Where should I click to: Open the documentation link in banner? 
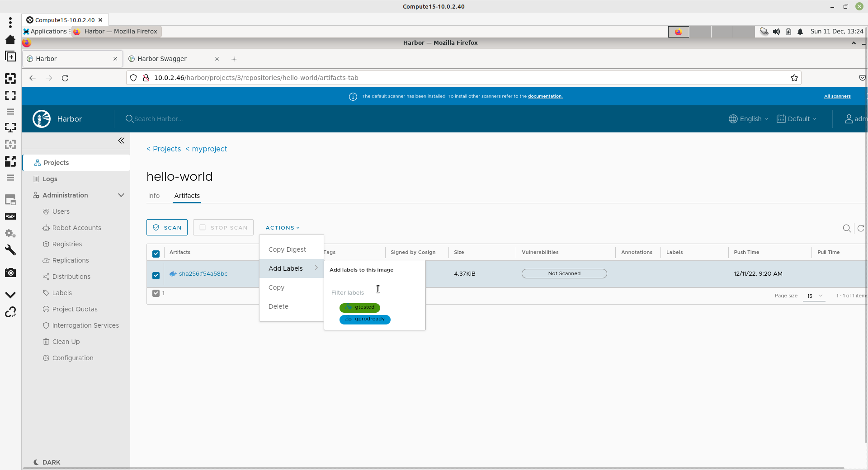(x=545, y=96)
